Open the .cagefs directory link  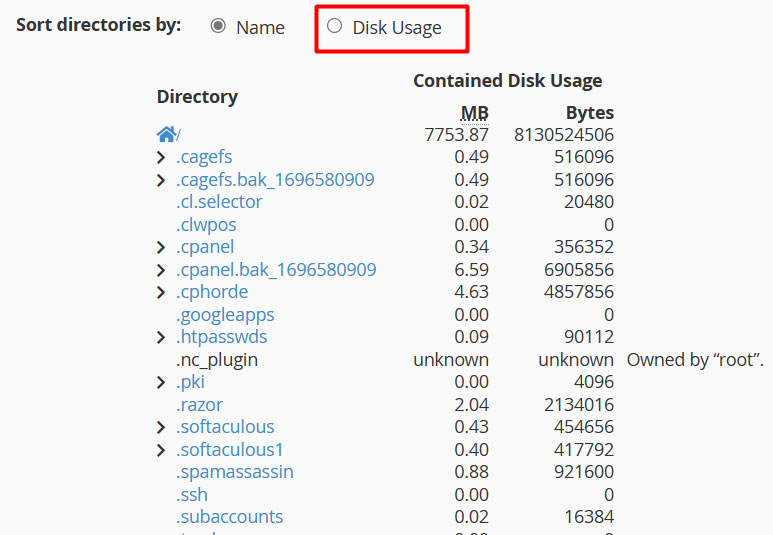point(204,157)
